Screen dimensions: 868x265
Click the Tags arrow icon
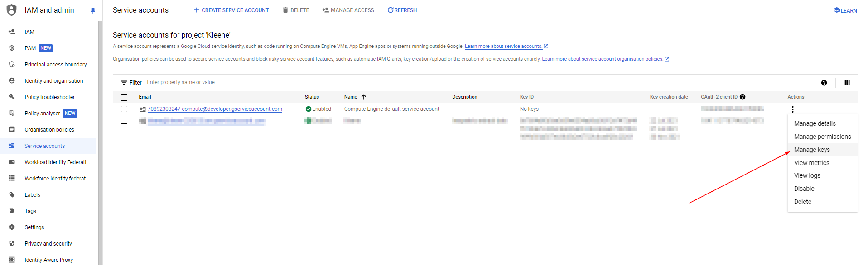coord(12,211)
